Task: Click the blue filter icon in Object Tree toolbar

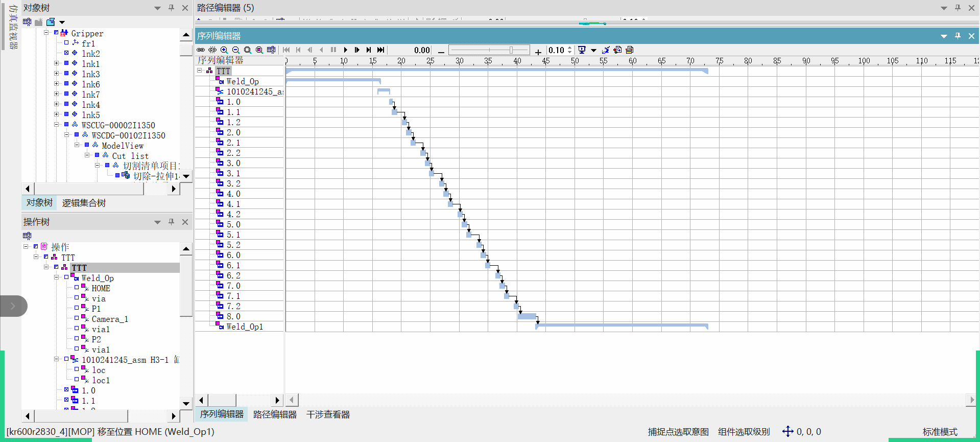Action: point(51,22)
